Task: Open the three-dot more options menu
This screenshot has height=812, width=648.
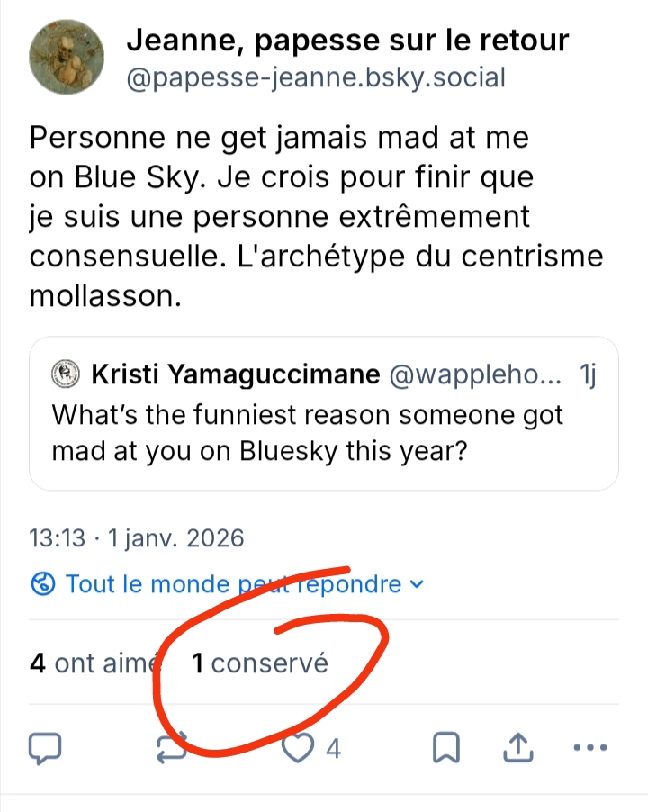Action: click(590, 747)
